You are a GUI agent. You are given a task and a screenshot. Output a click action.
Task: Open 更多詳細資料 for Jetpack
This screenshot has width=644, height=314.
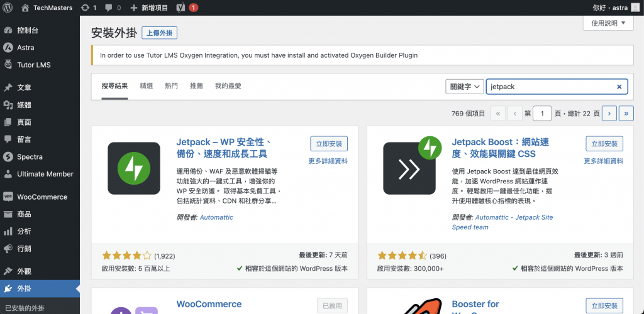tap(328, 161)
